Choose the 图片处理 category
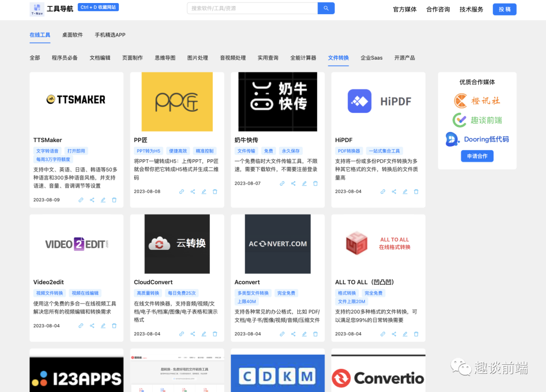This screenshot has width=546, height=392. pyautogui.click(x=198, y=58)
